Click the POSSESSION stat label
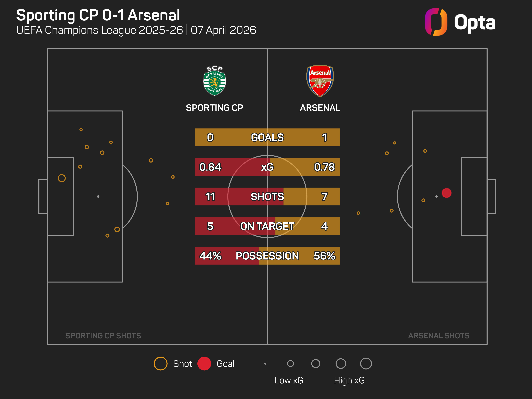This screenshot has height=399, width=532. (x=267, y=256)
